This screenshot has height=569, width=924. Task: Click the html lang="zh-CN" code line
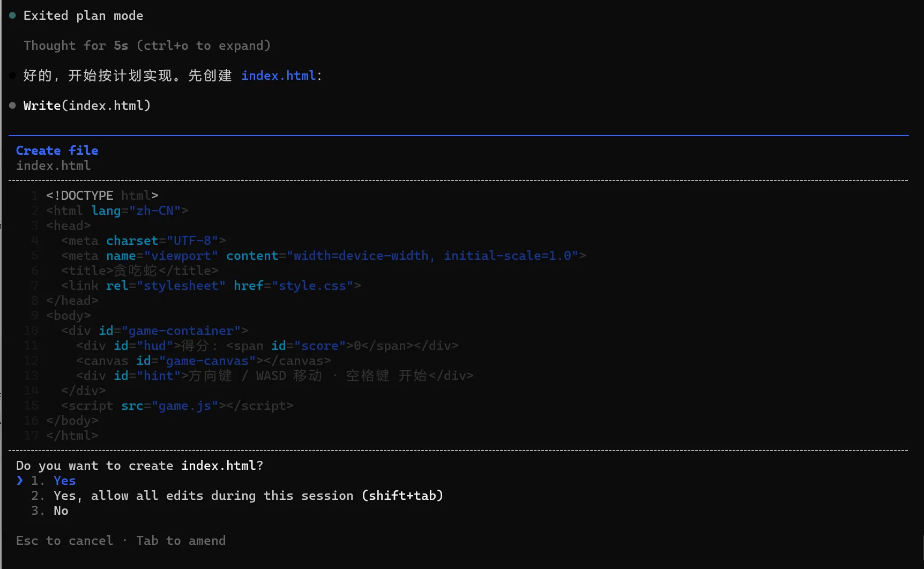[117, 211]
